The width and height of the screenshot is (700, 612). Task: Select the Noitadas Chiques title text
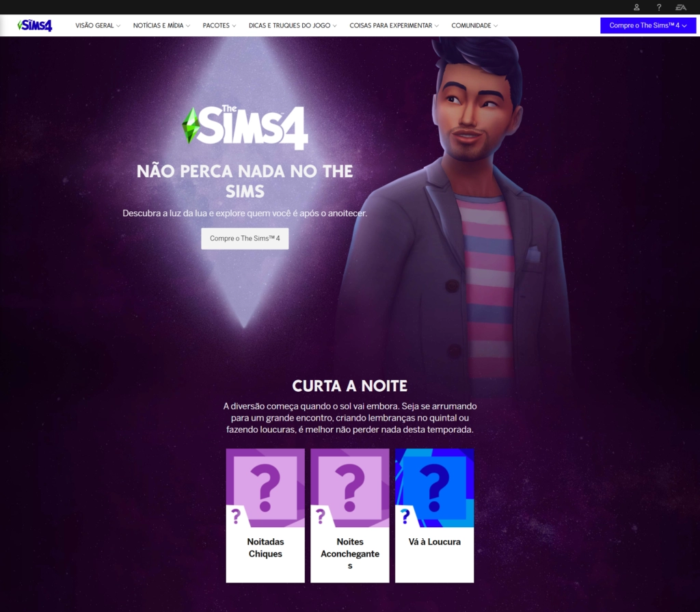point(265,548)
